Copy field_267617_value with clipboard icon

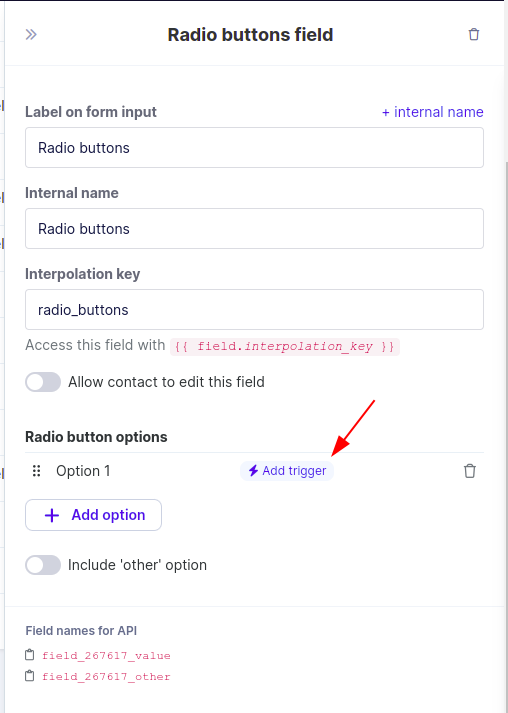[x=30, y=655]
